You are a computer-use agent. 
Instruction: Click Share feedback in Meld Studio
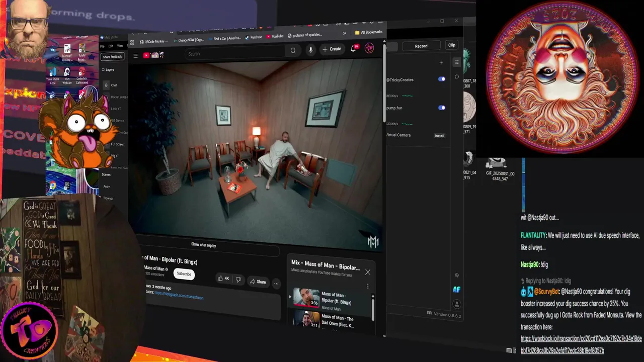coord(112,57)
